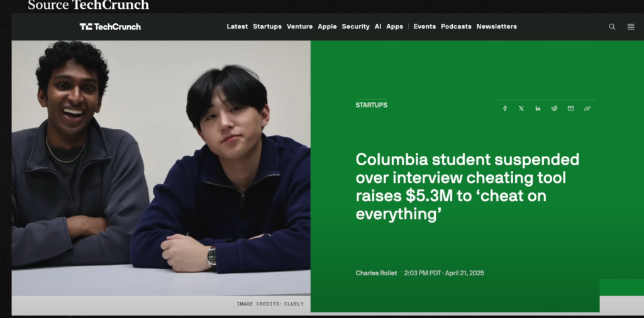The image size is (644, 318).
Task: Go to Newsletters page
Action: pos(497,26)
